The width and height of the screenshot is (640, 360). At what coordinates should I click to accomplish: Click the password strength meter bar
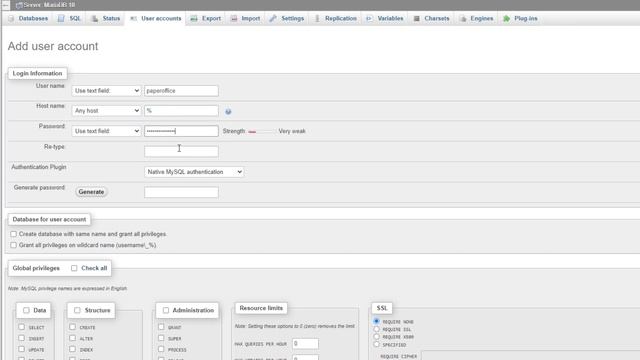coord(261,131)
